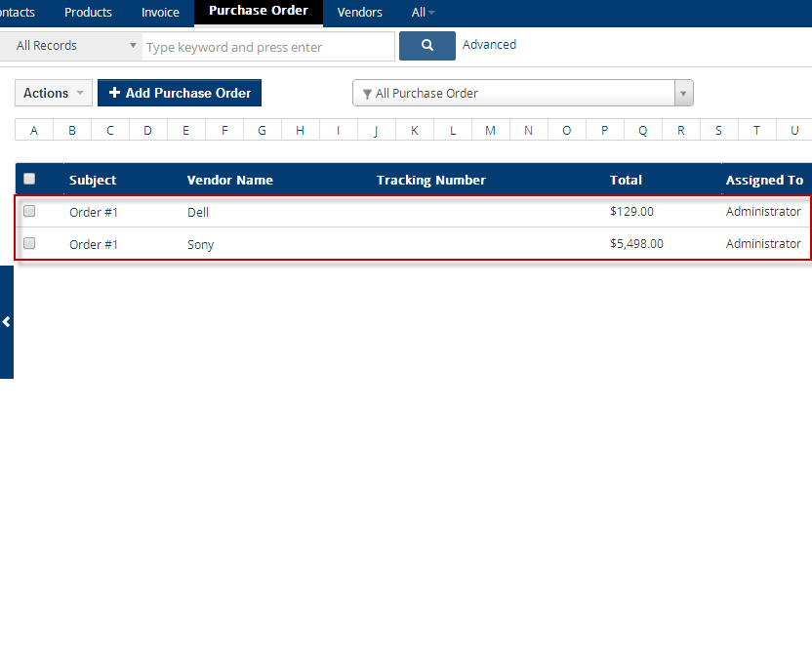The height and width of the screenshot is (660, 812).
Task: Filter records by letter S
Action: click(718, 130)
